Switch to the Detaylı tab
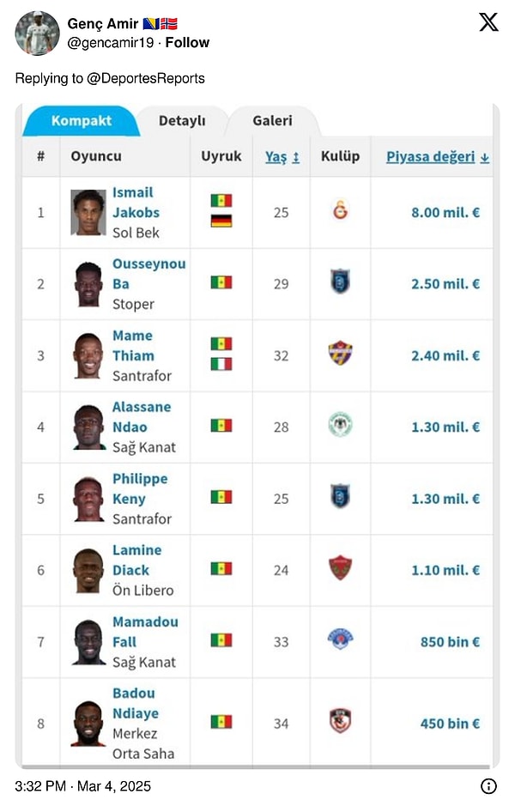The image size is (515, 812). tap(182, 121)
